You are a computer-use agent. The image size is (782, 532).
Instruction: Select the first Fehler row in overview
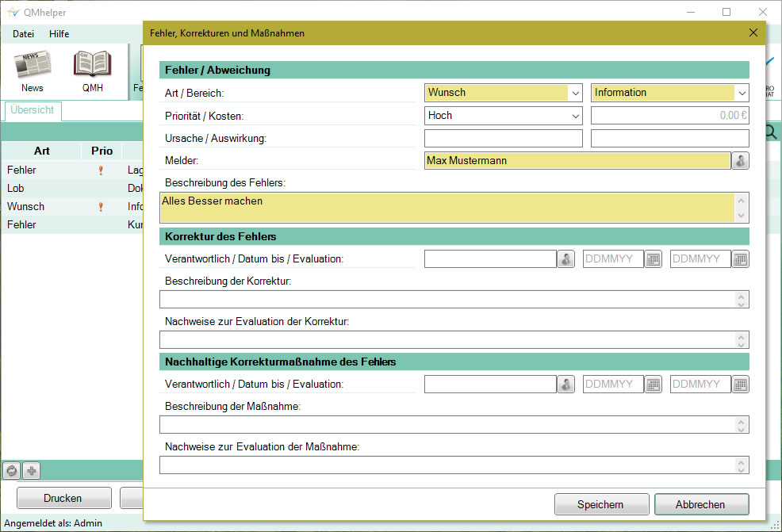point(72,170)
